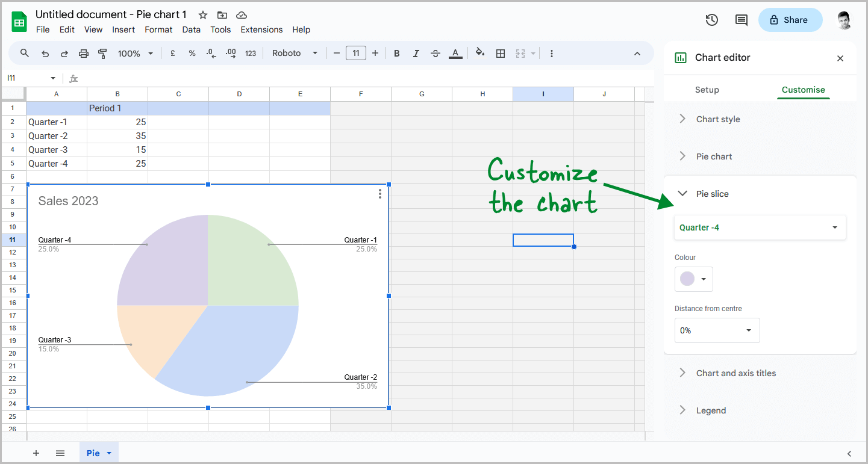Viewport: 868px width, 464px height.
Task: Open the fill colour picker
Action: [x=480, y=53]
